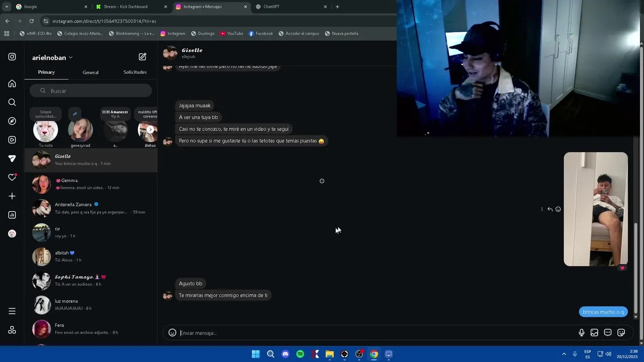Open the Also from Meta icon
The height and width of the screenshot is (362, 644).
point(12,330)
